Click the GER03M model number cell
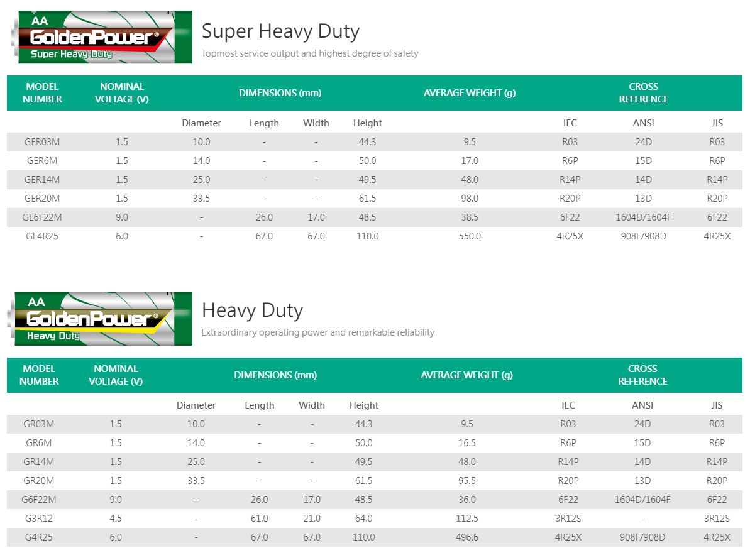Viewport: 750px width, 560px height. click(x=42, y=142)
